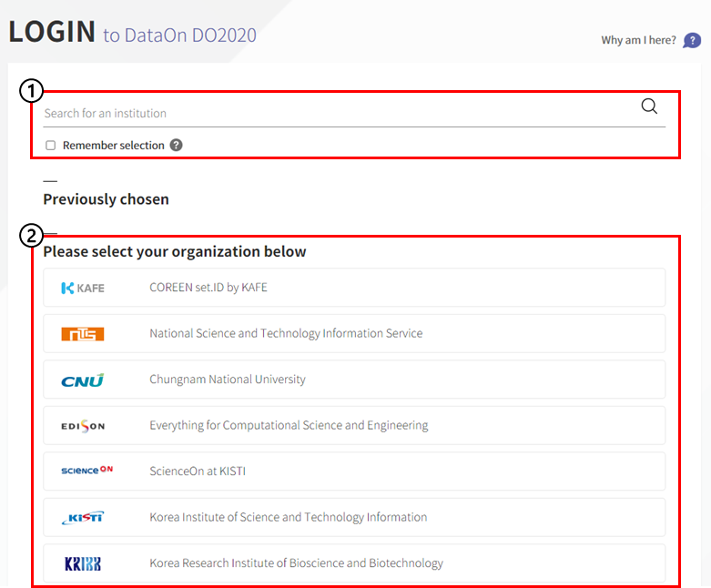Choose National Science and Technology Information Service
This screenshot has height=588, width=711.
(x=354, y=334)
